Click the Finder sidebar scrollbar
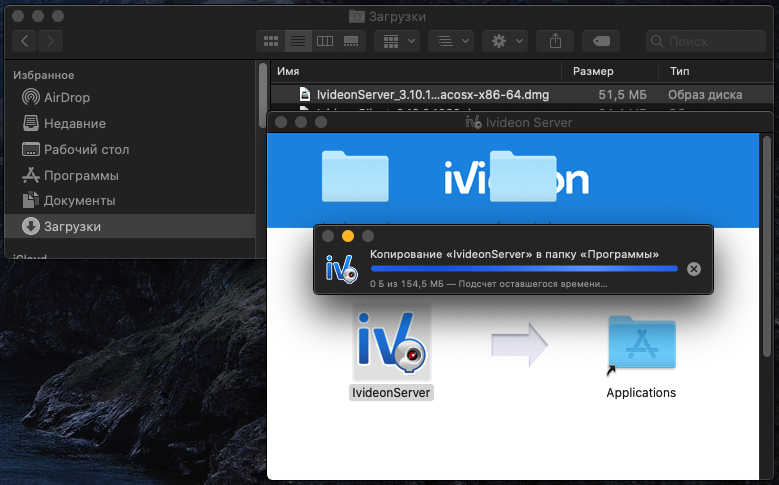Screen dimensions: 779x485 (262, 95)
